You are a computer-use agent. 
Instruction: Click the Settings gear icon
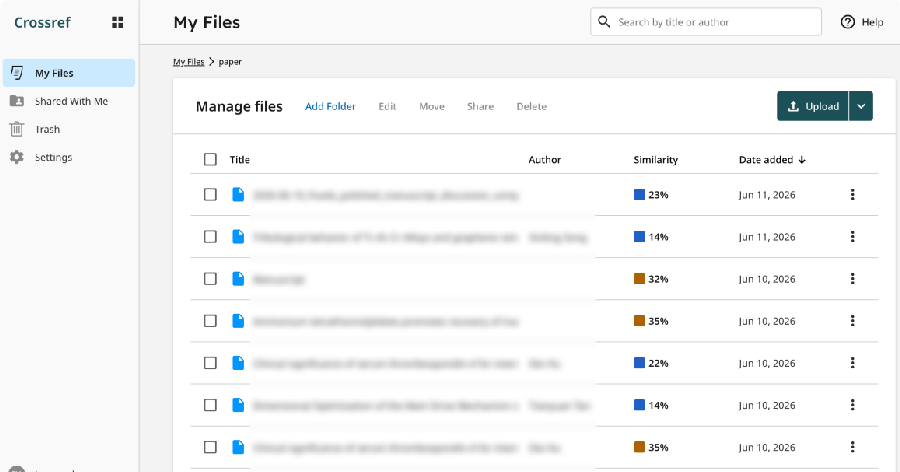[17, 157]
